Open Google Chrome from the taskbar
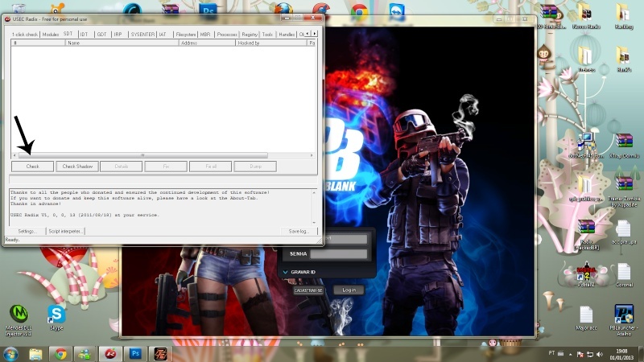This screenshot has height=362, width=644. (61, 354)
